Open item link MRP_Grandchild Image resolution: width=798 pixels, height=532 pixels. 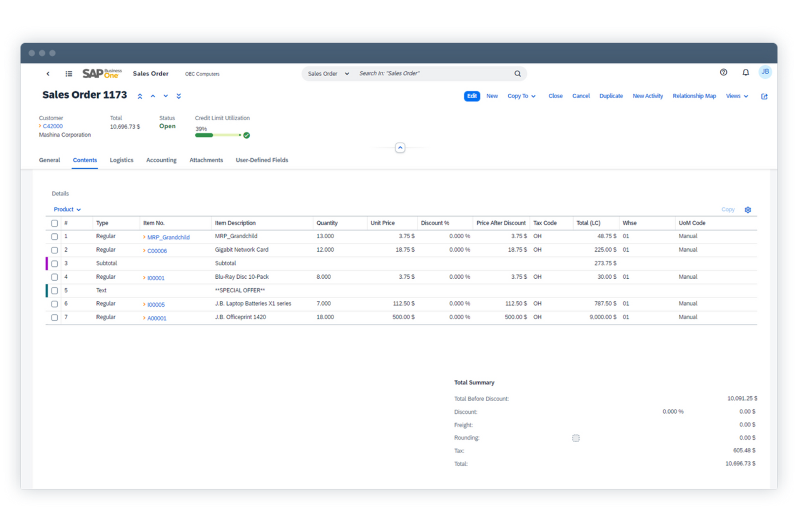coord(168,237)
